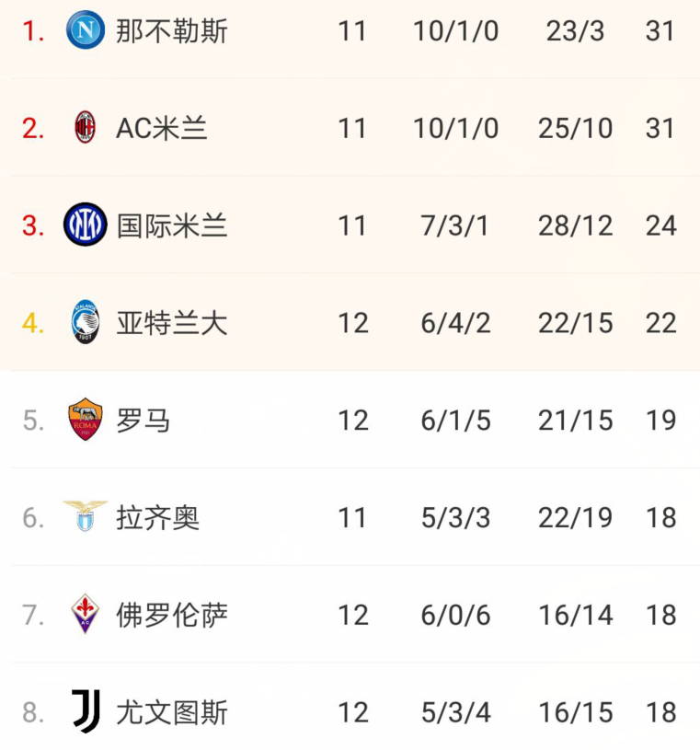Click Napoli's 23/3 goal record

[x=575, y=31]
